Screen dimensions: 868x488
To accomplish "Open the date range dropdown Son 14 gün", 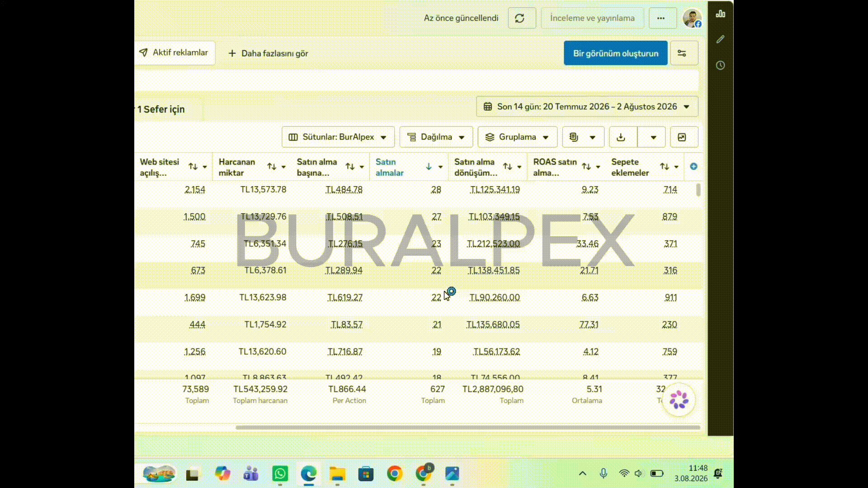I will tap(587, 107).
